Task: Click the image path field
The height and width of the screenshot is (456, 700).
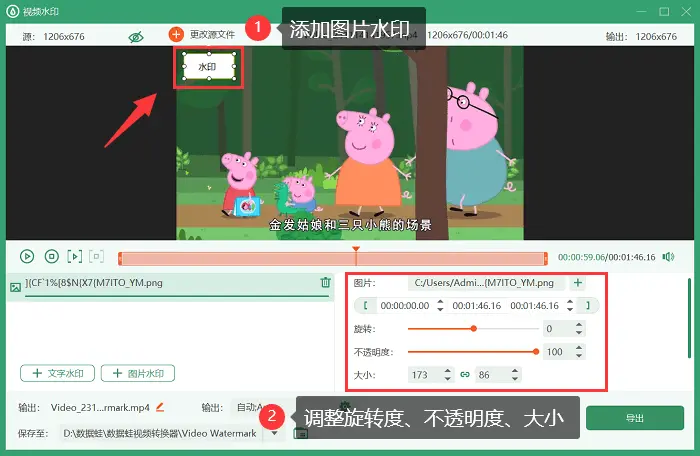Action: click(486, 283)
